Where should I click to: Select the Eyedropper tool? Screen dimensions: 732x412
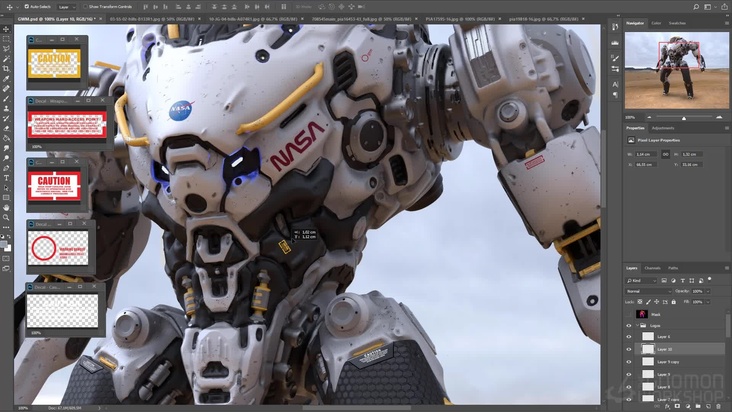click(x=6, y=78)
